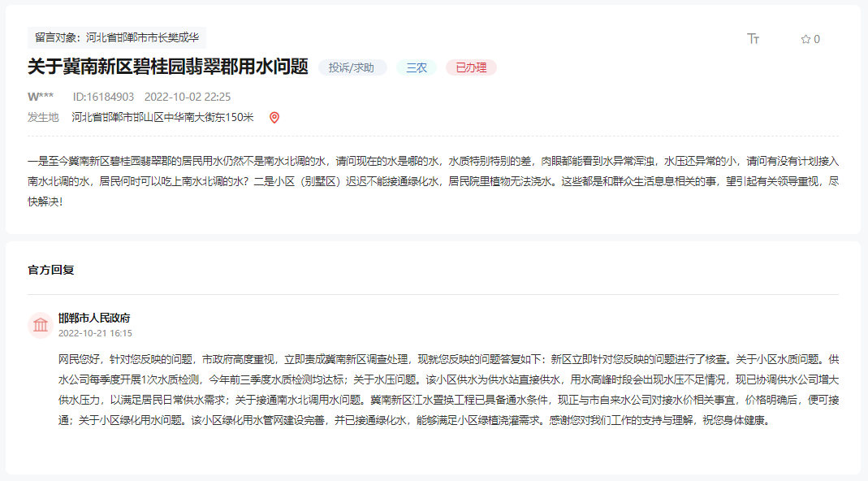Click the post ID:16184903
The height and width of the screenshot is (481, 868).
(103, 97)
